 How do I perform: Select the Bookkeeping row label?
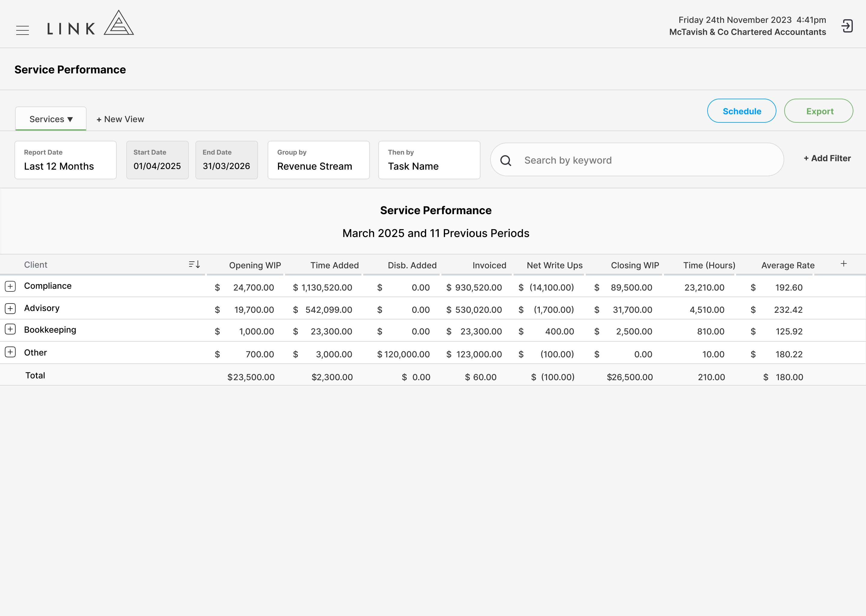50,330
